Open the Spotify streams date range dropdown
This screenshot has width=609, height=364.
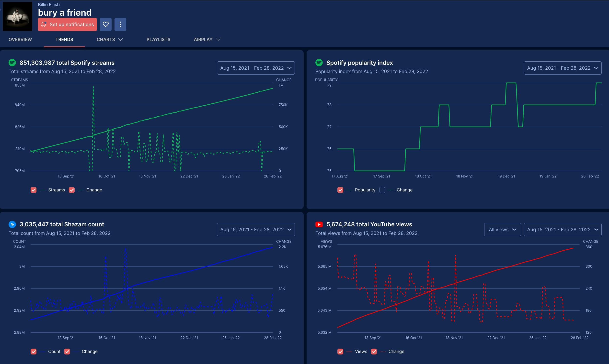255,68
